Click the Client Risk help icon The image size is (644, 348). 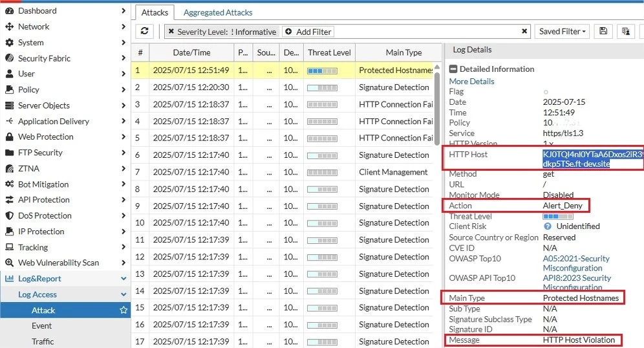548,226
